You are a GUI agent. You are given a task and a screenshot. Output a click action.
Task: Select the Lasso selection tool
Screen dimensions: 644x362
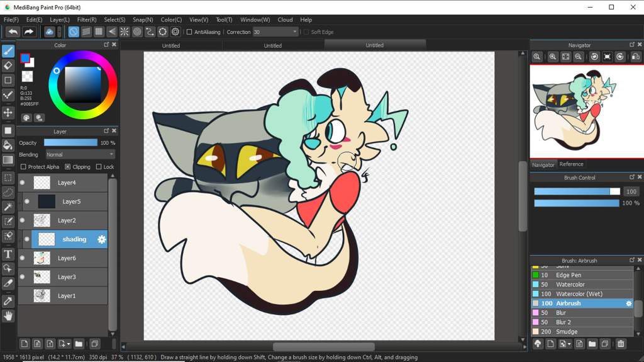(x=8, y=192)
